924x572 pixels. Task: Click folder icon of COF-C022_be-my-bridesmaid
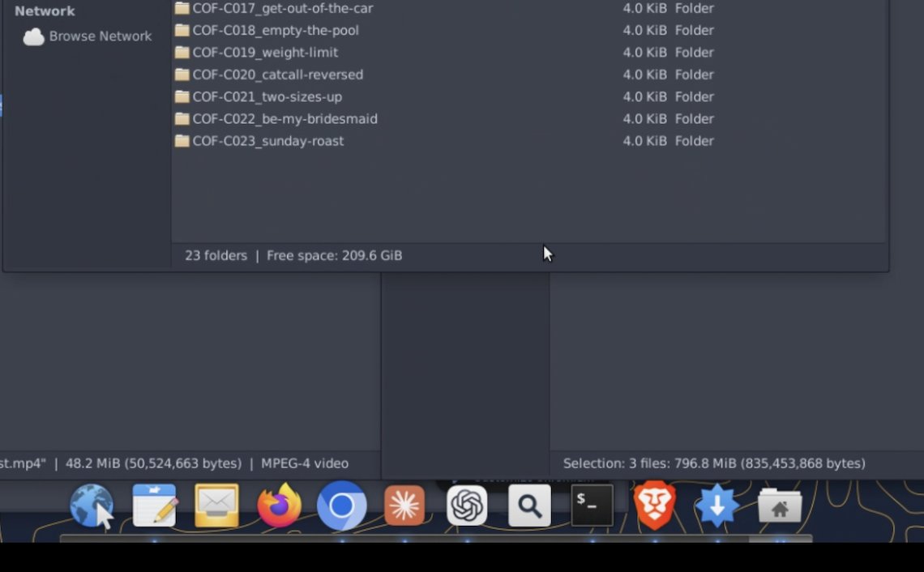click(182, 119)
